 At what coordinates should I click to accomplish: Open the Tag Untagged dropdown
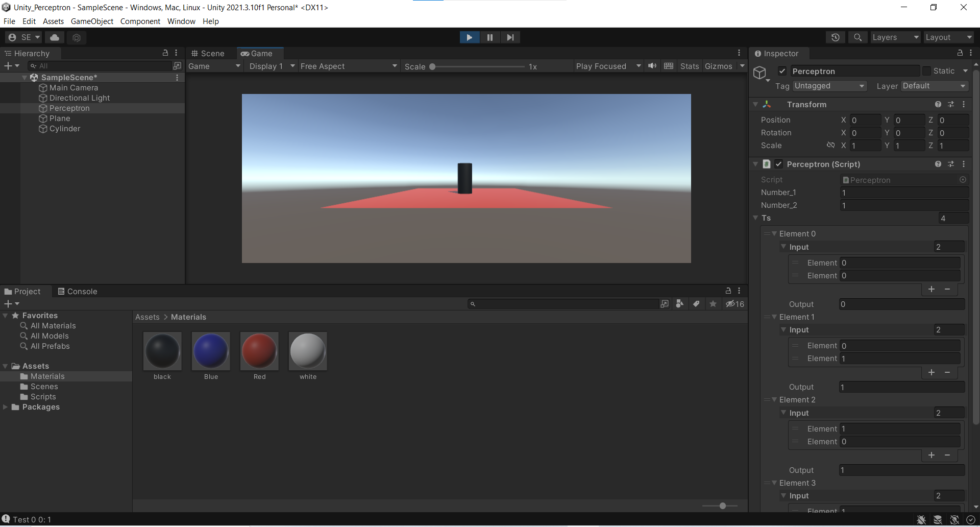(x=830, y=86)
